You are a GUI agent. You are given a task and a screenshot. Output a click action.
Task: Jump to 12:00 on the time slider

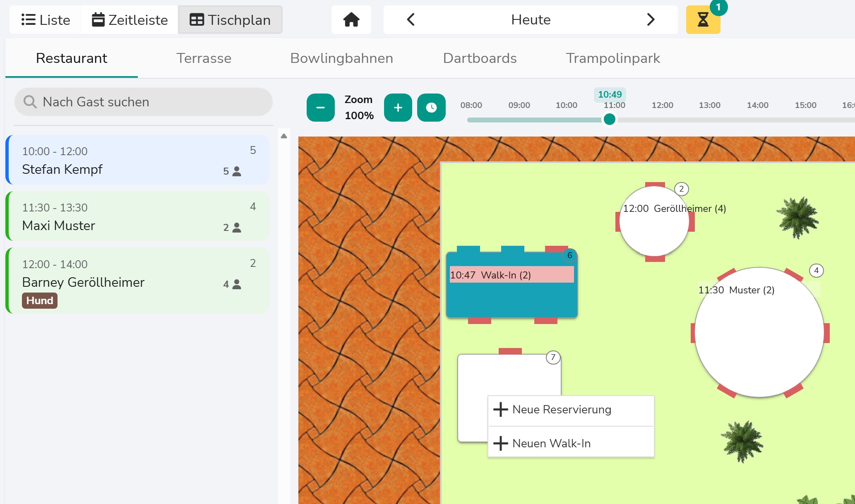tap(662, 105)
